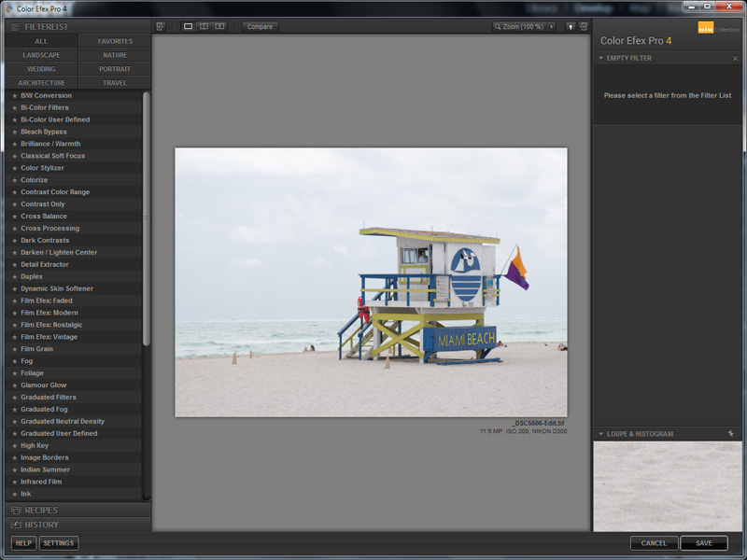Image resolution: width=747 pixels, height=560 pixels.
Task: Collapse the Loupe & Histogram section
Action: coord(601,434)
